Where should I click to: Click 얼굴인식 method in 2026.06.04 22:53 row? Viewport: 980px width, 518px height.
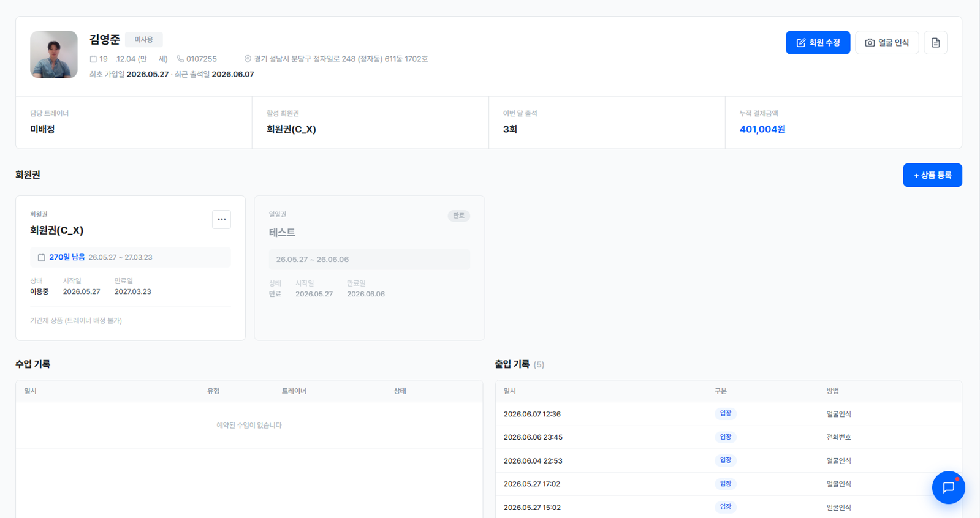click(x=838, y=460)
